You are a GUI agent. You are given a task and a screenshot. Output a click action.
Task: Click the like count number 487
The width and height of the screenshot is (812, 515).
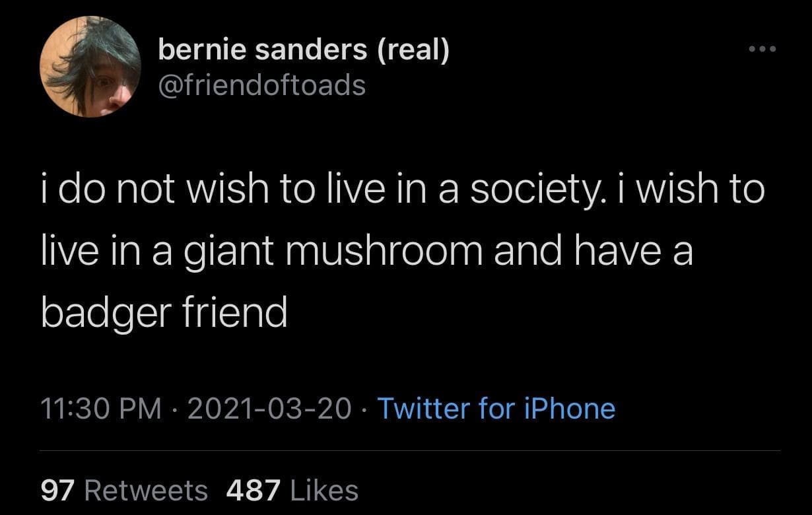coord(254,490)
